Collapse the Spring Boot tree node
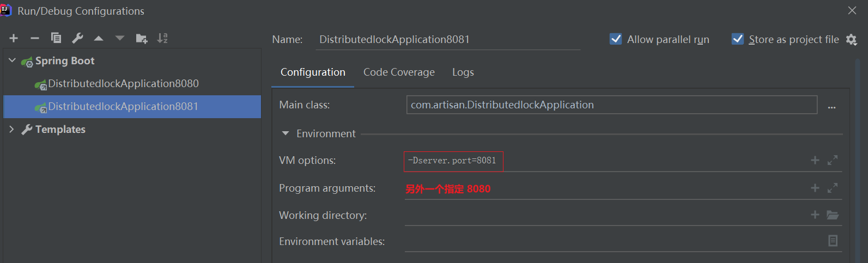Viewport: 868px width, 263px height. point(12,60)
